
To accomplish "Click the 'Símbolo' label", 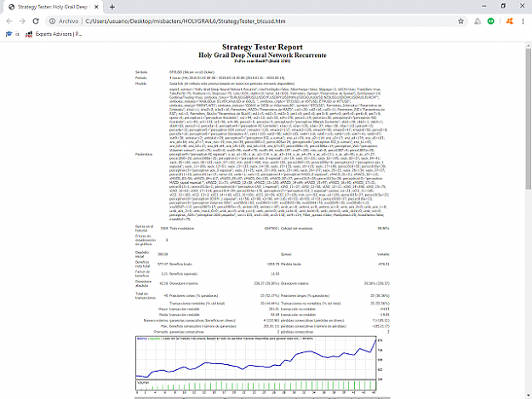I will (x=141, y=72).
